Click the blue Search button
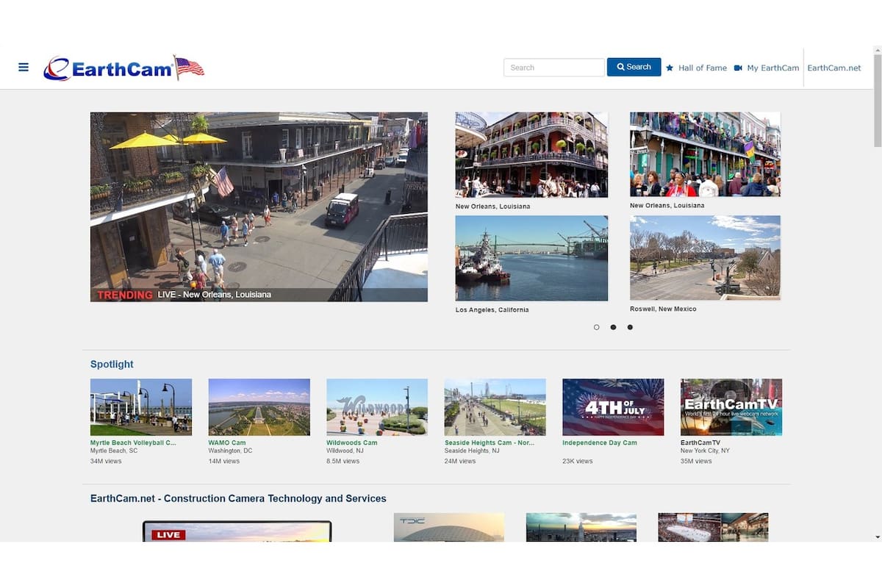882x588 pixels. pos(634,67)
